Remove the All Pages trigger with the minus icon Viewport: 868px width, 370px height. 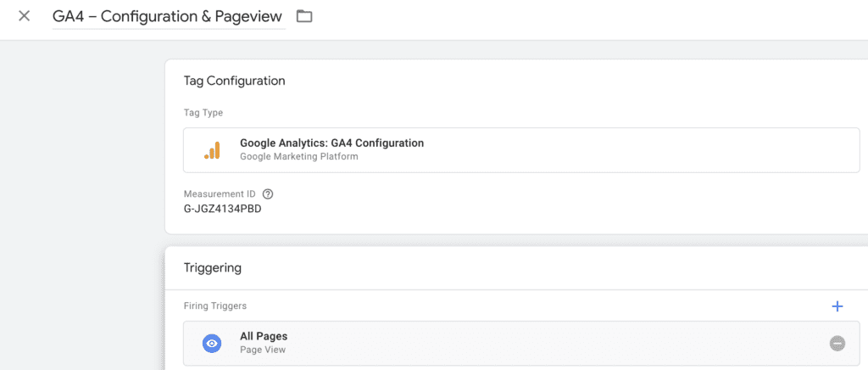(x=837, y=344)
